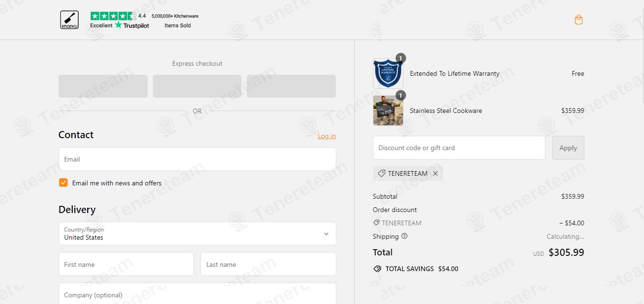Uncheck Email me with news and offers
Image resolution: width=644 pixels, height=304 pixels.
click(63, 182)
